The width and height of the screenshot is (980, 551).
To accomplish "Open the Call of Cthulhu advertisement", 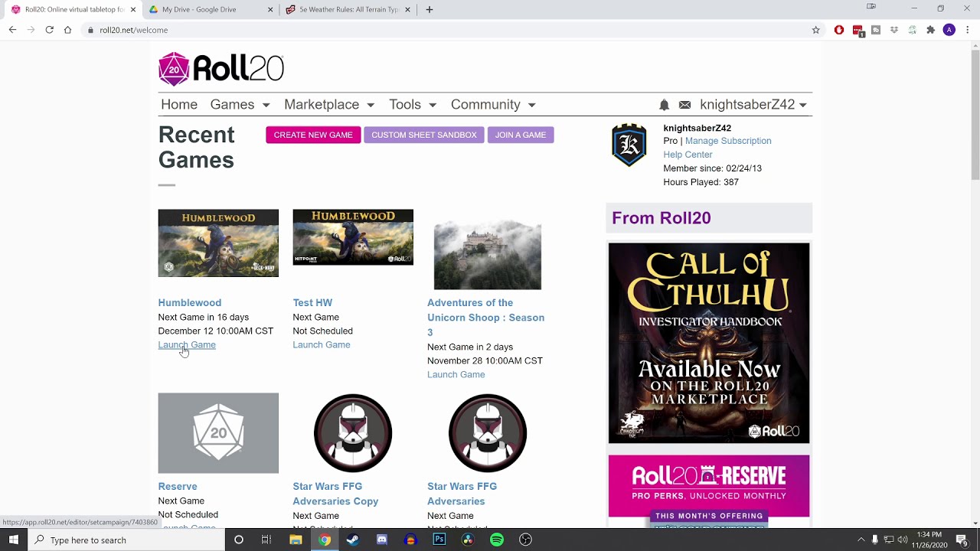I will 709,343.
